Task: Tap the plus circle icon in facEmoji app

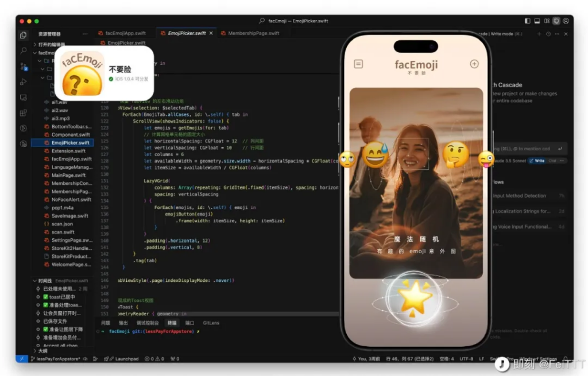Action: pos(474,64)
